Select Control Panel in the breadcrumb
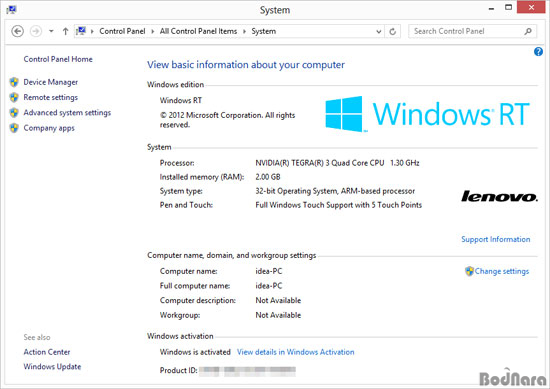The image size is (550, 389). pyautogui.click(x=122, y=31)
